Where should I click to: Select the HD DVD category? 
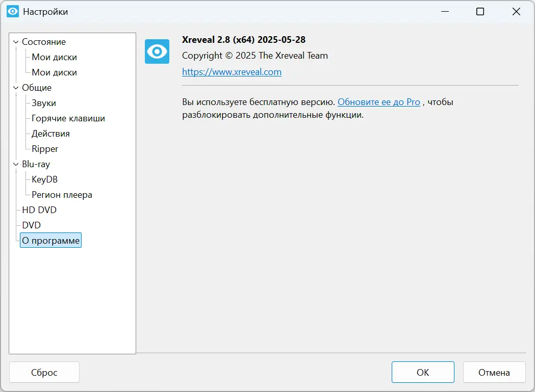39,210
